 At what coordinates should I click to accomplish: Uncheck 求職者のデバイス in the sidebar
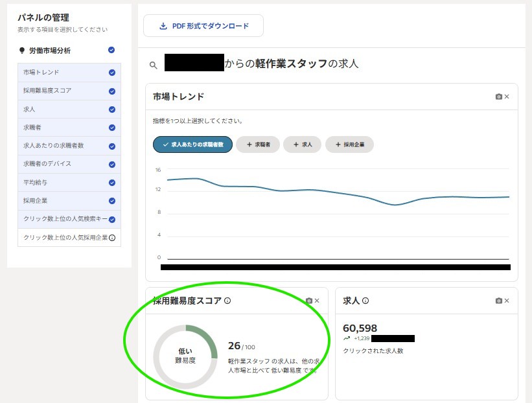(x=112, y=165)
